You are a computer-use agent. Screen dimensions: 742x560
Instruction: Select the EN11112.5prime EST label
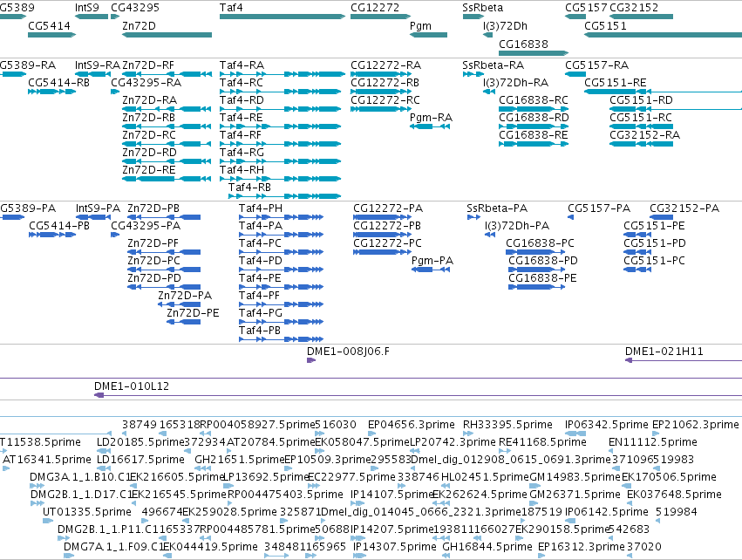[653, 442]
